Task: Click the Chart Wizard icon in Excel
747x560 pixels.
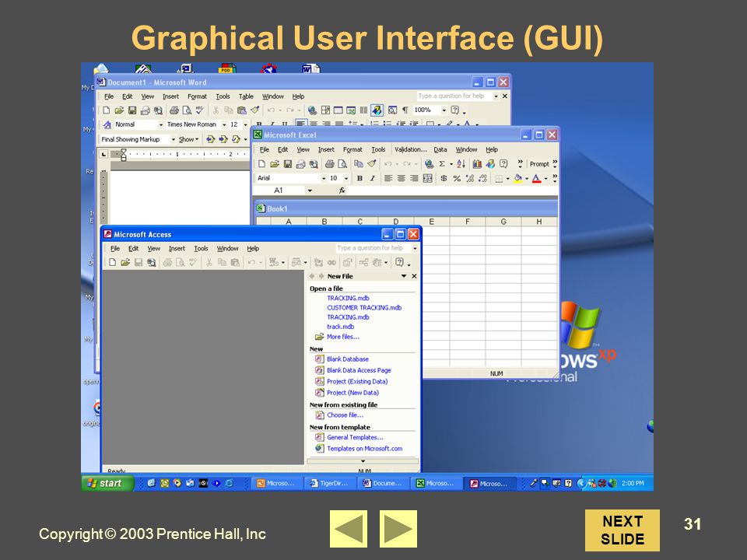Action: click(x=477, y=164)
